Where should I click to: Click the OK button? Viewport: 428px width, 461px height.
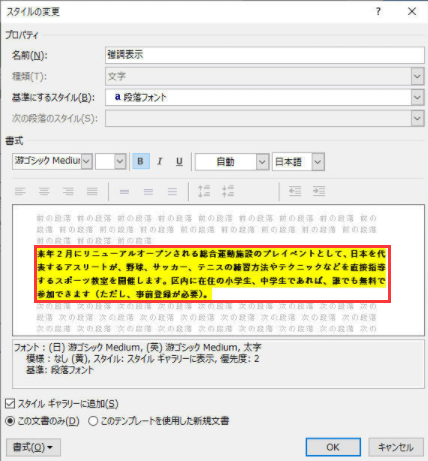tap(333, 447)
